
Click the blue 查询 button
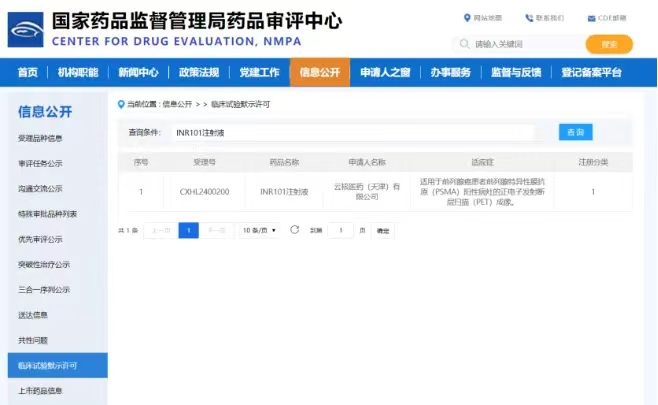point(575,132)
